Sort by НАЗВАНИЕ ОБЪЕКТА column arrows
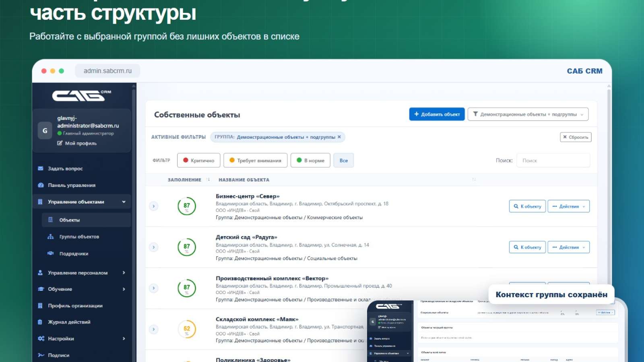 474,179
